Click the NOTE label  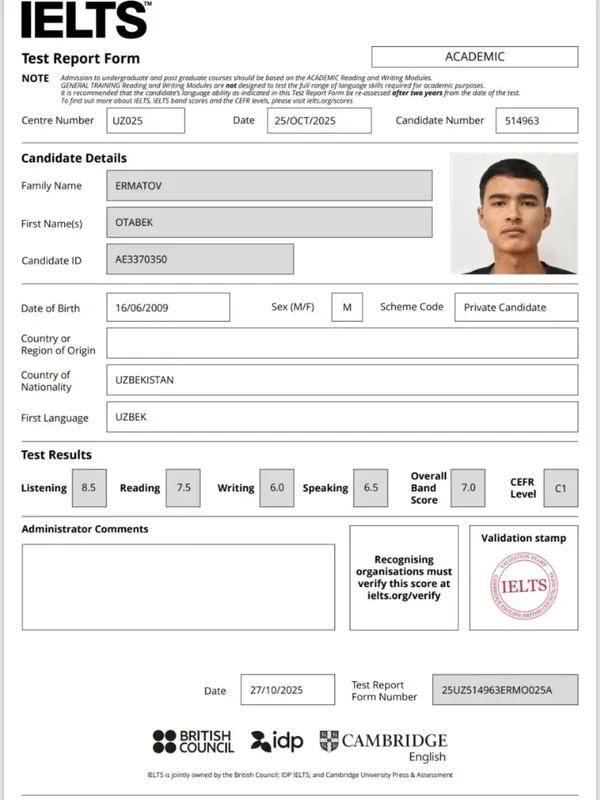[x=35, y=79]
